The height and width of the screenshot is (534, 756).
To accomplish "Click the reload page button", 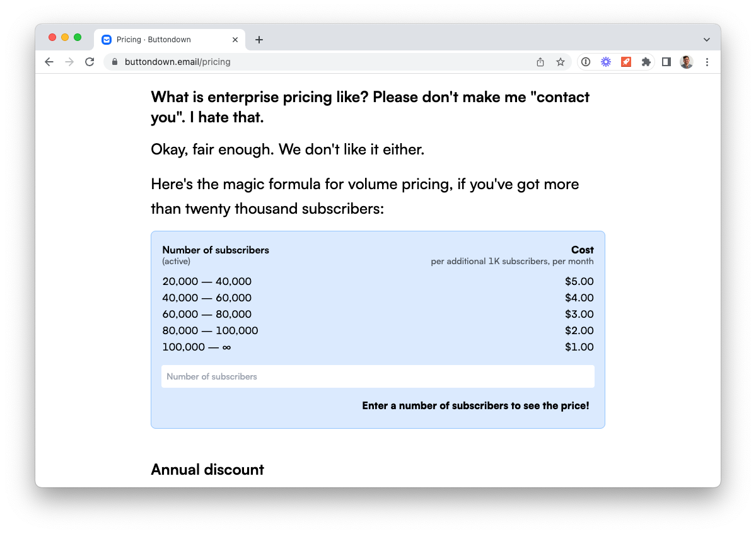I will click(90, 62).
